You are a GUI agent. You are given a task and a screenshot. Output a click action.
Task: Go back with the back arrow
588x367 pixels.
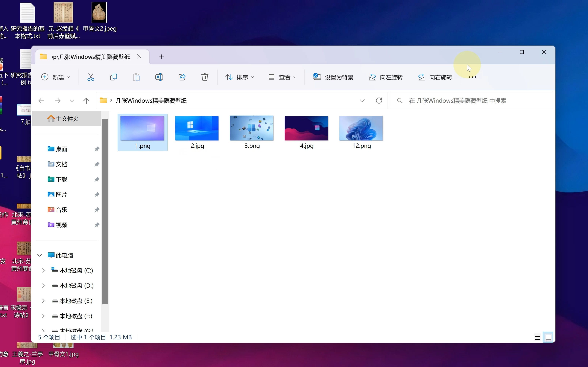[41, 101]
